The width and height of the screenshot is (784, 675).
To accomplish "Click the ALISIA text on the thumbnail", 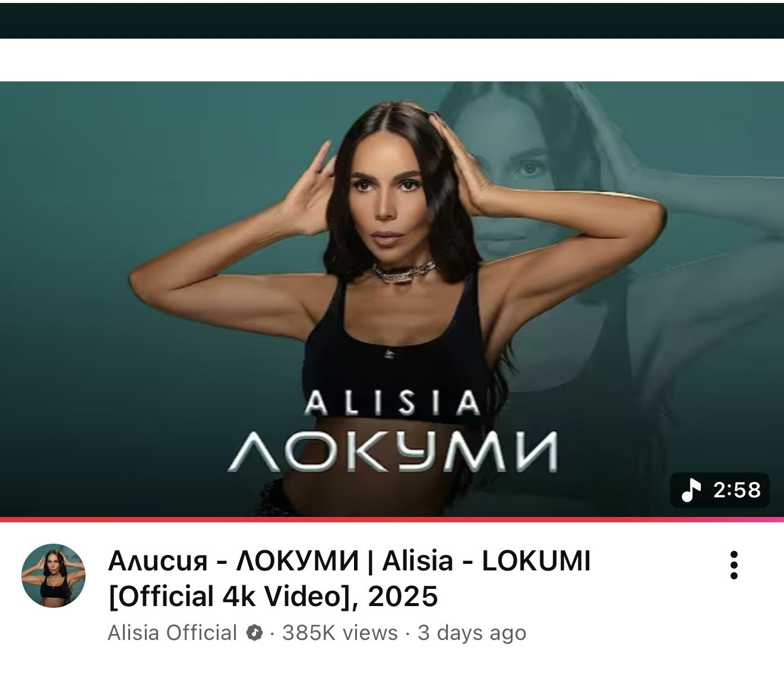I will pos(392,403).
